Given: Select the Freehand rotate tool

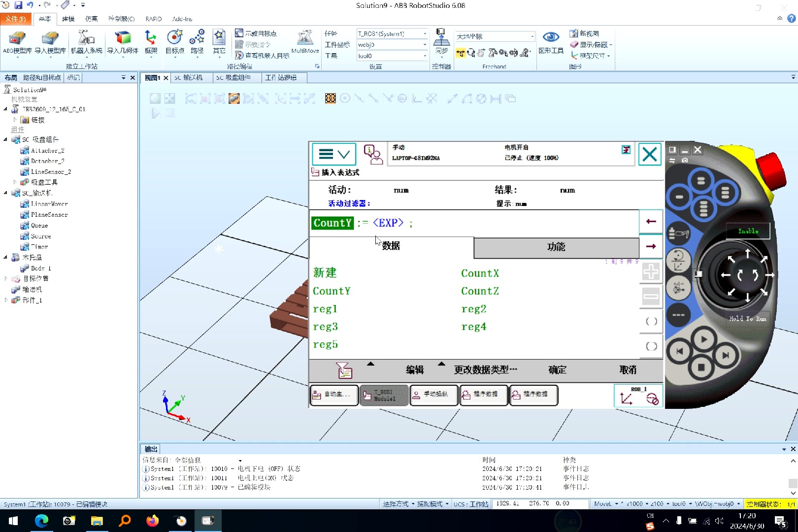Looking at the screenshot, I should pyautogui.click(x=470, y=53).
